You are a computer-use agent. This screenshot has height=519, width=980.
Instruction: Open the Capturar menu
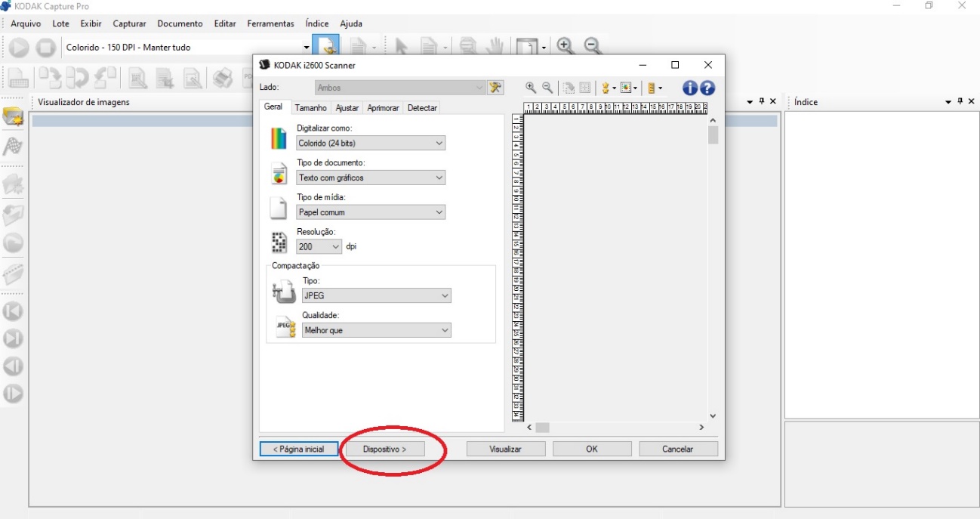coord(129,23)
